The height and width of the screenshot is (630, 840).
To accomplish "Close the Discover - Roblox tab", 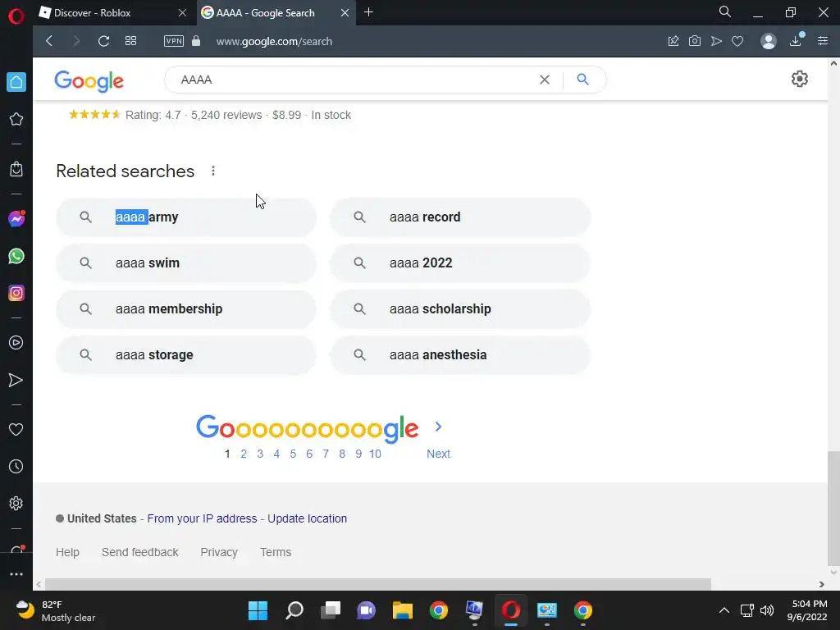I will pyautogui.click(x=182, y=13).
